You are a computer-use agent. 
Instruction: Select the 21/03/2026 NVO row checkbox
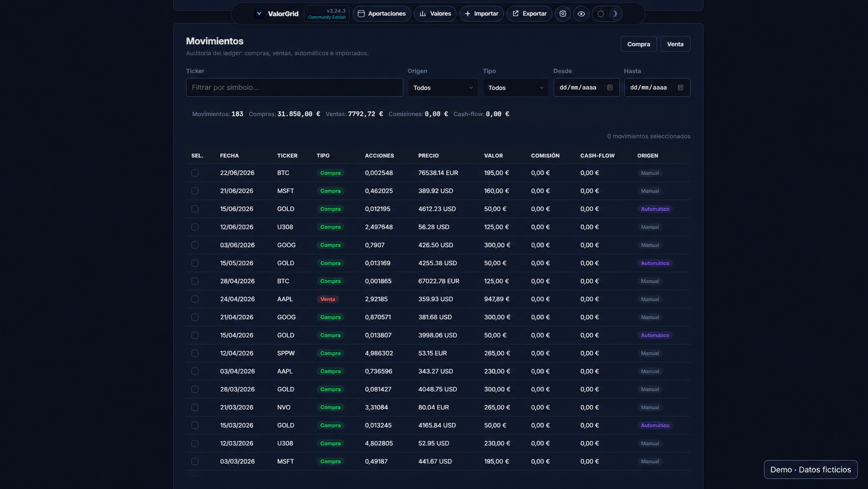[x=195, y=407]
